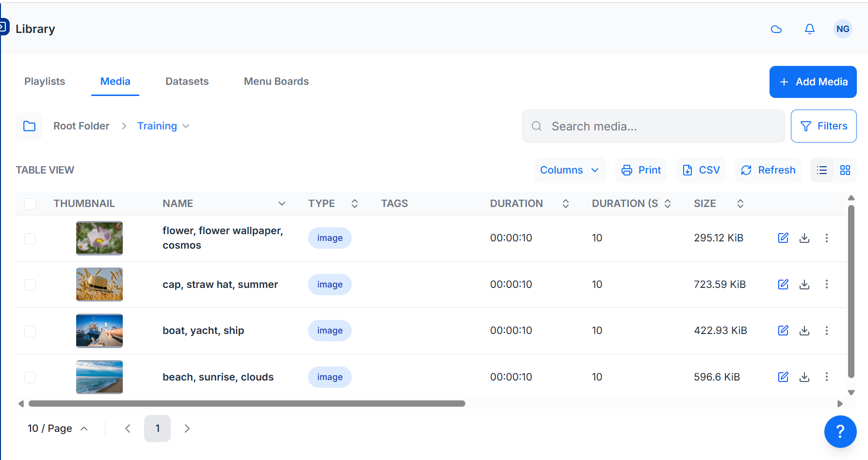Edit the flower, cosmos media item
This screenshot has height=460, width=868.
tap(783, 238)
